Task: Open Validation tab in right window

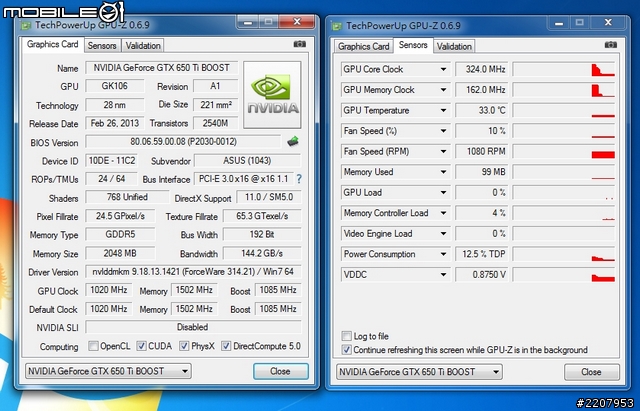Action: click(454, 47)
